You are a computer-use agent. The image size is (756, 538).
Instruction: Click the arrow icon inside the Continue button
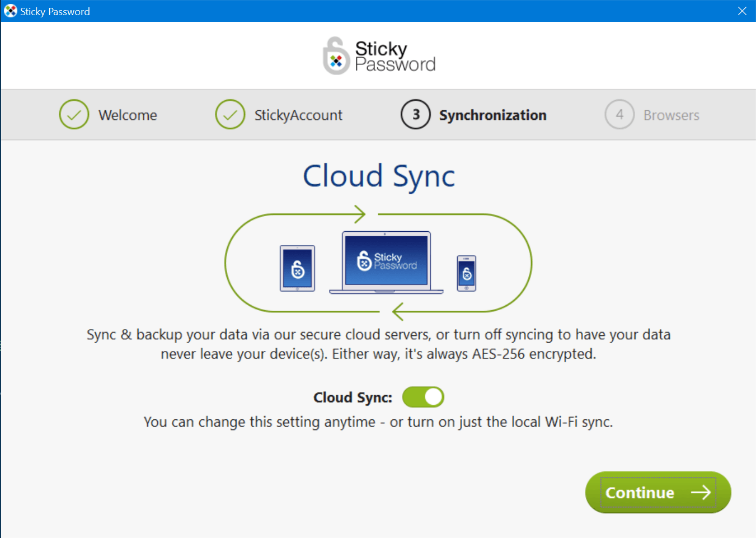(x=701, y=493)
